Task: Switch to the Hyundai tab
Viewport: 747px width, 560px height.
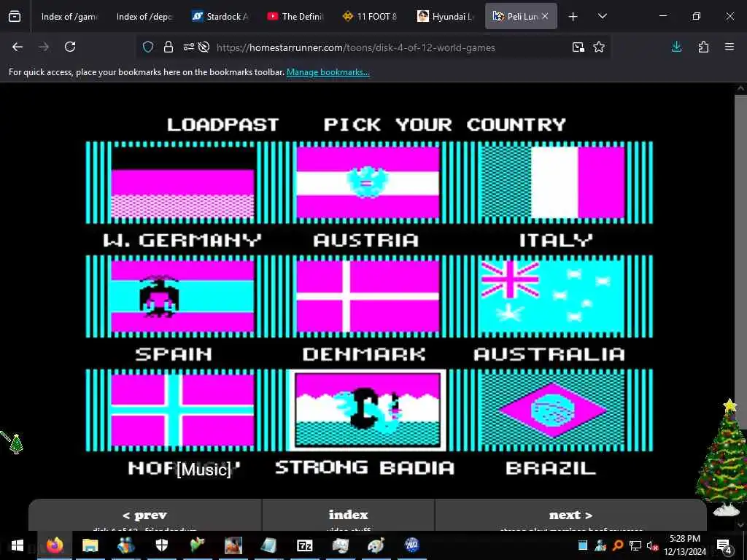Action: tap(446, 17)
